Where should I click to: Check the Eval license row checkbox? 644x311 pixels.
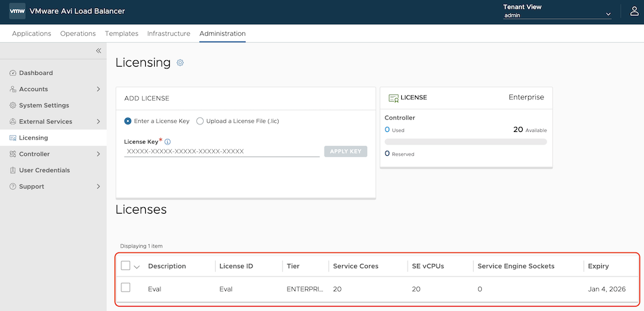[126, 287]
